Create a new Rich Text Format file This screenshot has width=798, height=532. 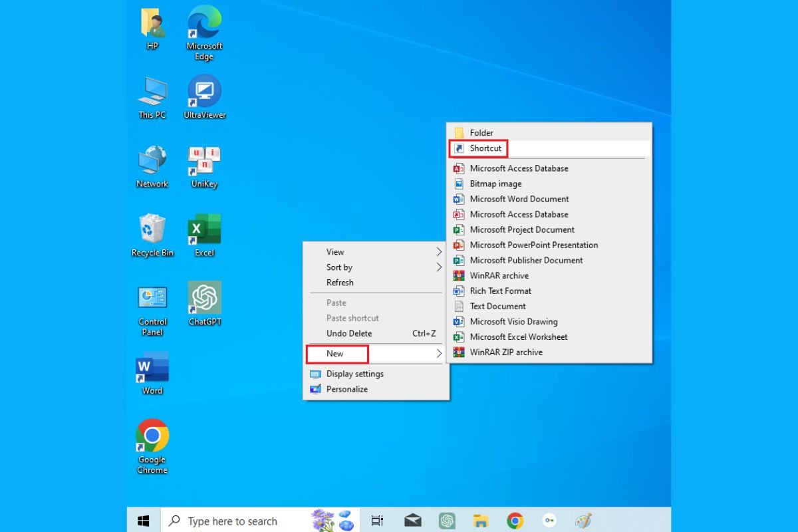[x=549, y=291]
